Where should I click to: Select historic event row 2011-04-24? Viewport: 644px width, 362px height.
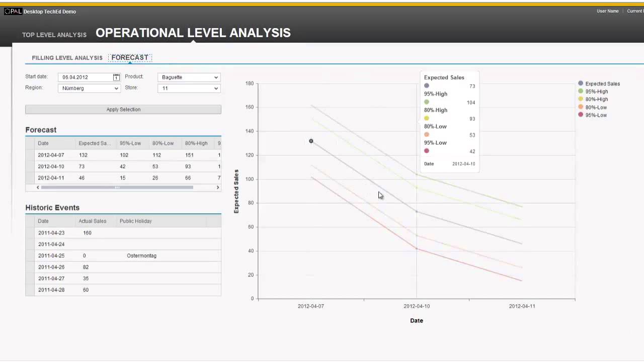123,244
